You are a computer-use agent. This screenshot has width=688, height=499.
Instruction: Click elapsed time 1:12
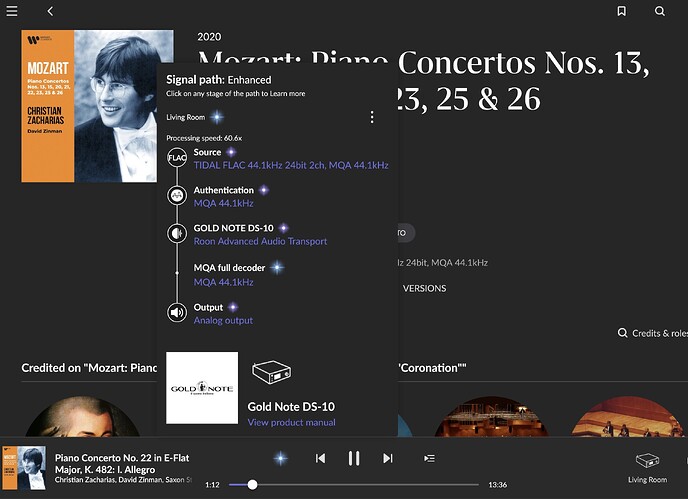pos(212,485)
